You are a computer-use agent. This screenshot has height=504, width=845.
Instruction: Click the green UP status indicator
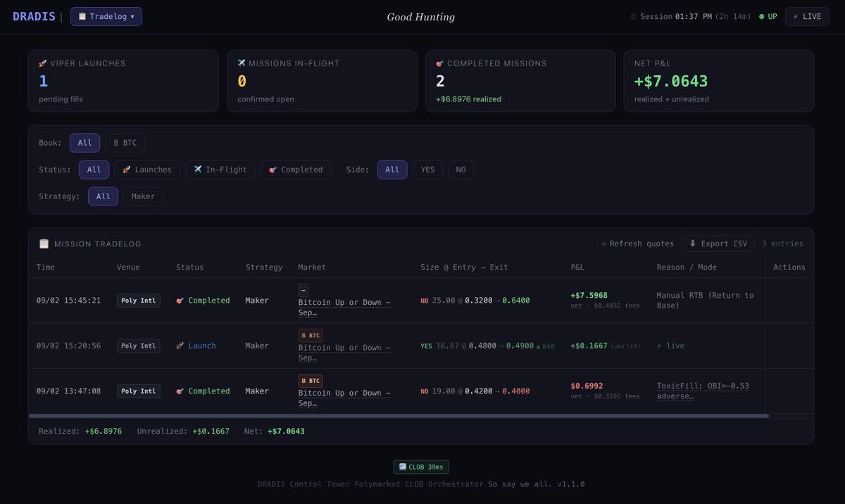pyautogui.click(x=768, y=16)
